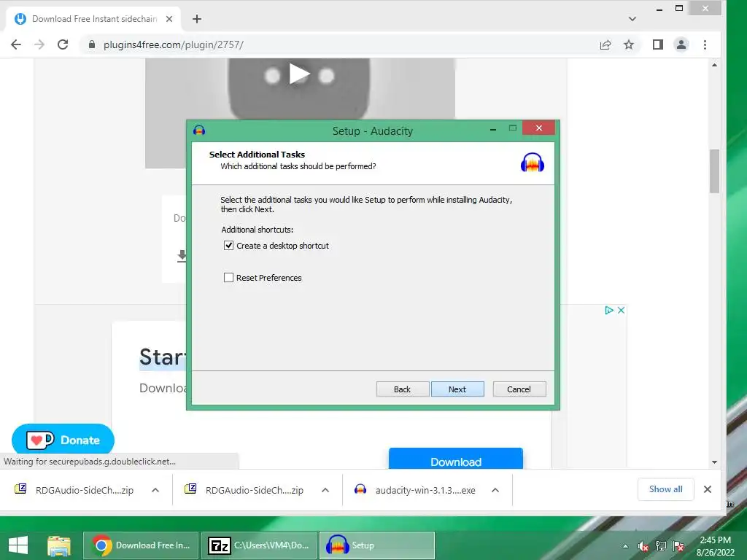Screen dimensions: 747x560
Task: Close the downloads bar
Action: point(708,489)
